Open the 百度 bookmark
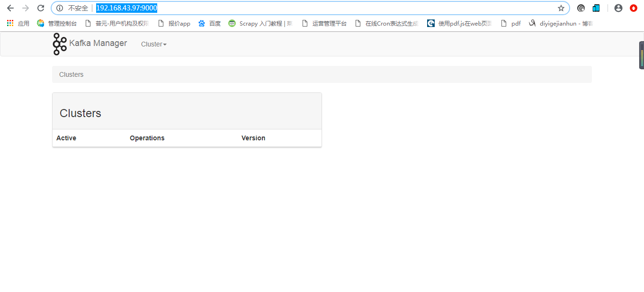Screen dimensions: 644x292 click(209, 23)
